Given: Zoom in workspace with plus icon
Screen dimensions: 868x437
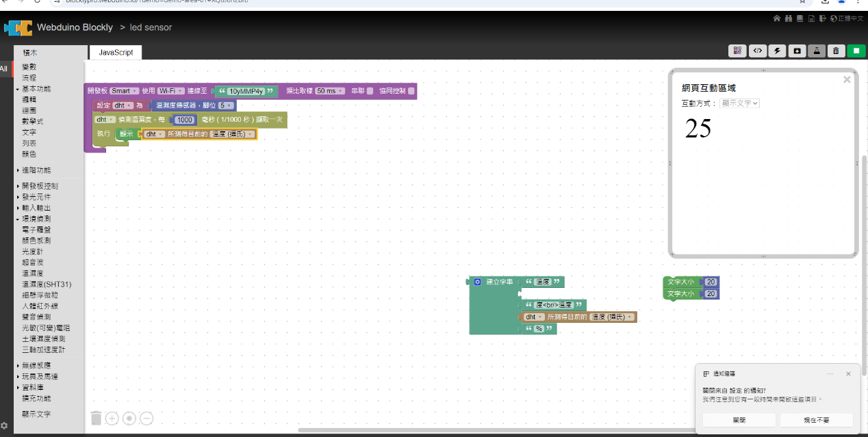Looking at the screenshot, I should click(112, 418).
